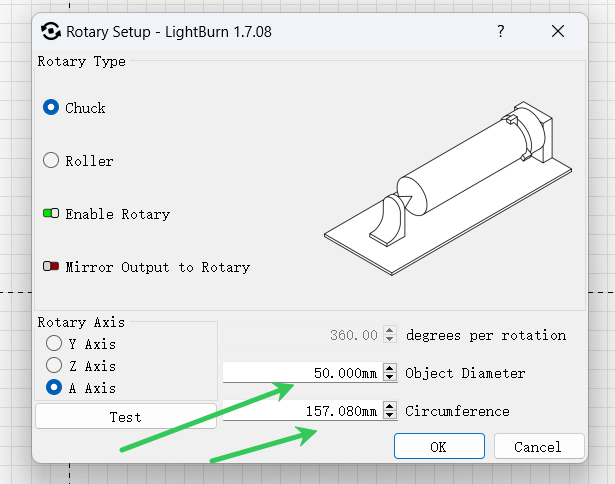Decrease Circumference with down arrow
Image resolution: width=615 pixels, height=484 pixels.
(389, 415)
